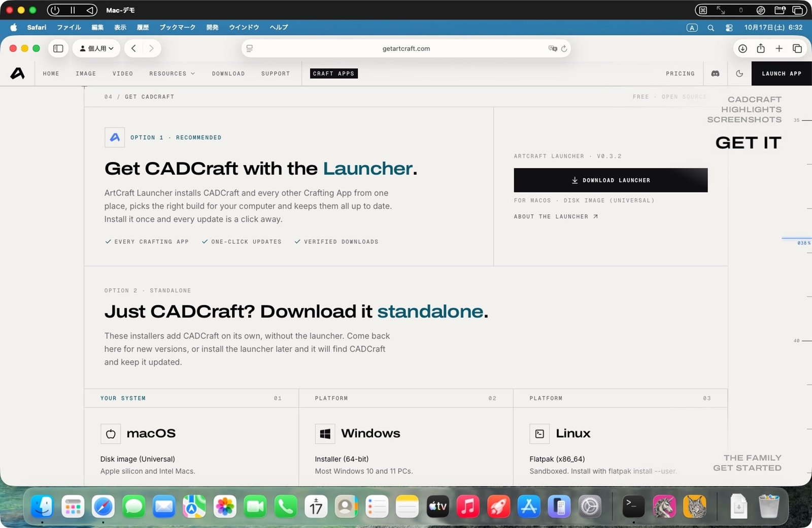This screenshot has width=812, height=528.
Task: Click the ArtCraft logo in the site header
Action: tap(18, 74)
